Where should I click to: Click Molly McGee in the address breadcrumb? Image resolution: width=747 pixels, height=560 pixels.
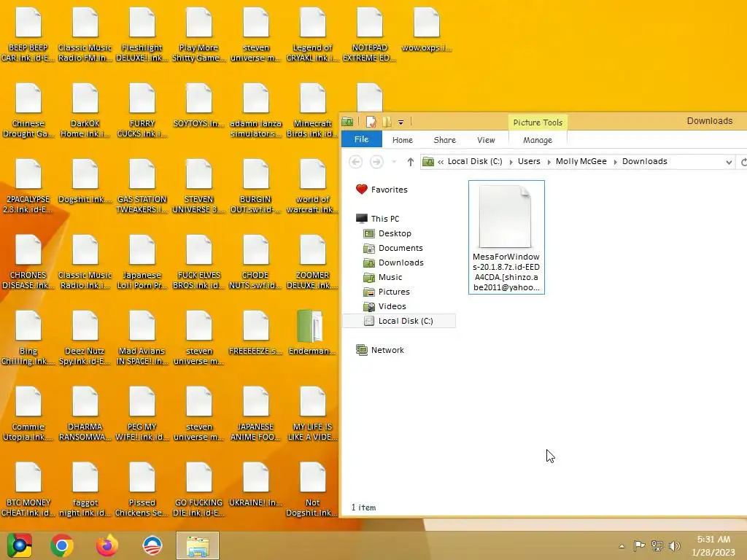point(581,161)
